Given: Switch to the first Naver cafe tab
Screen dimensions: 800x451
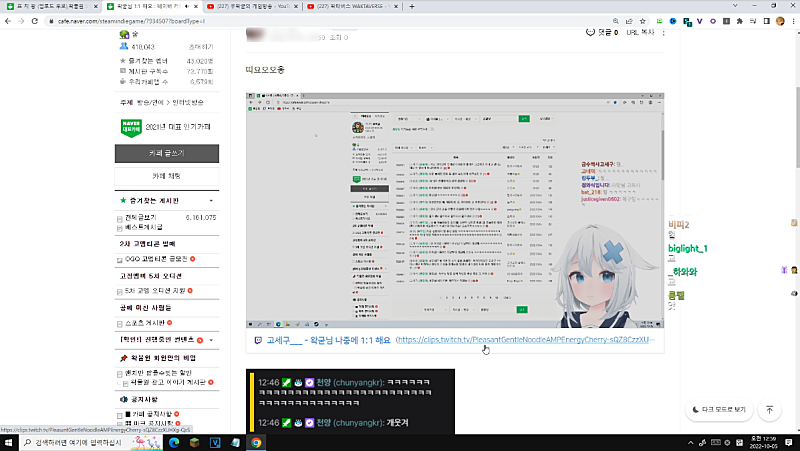Looking at the screenshot, I should [x=51, y=7].
